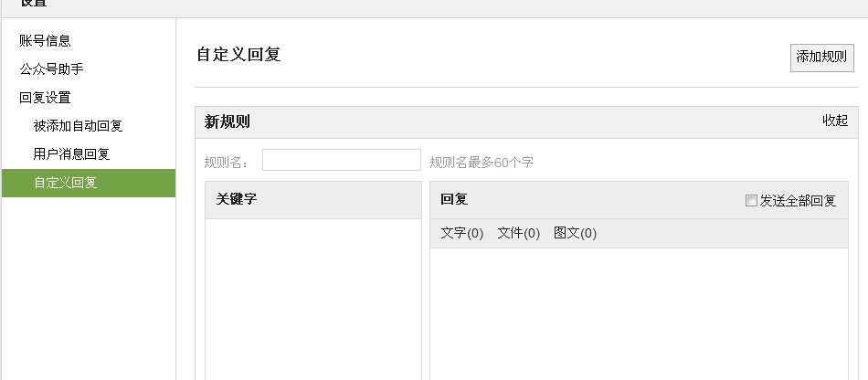Collapse the rule with 收起
This screenshot has height=380, width=868.
pyautogui.click(x=834, y=121)
